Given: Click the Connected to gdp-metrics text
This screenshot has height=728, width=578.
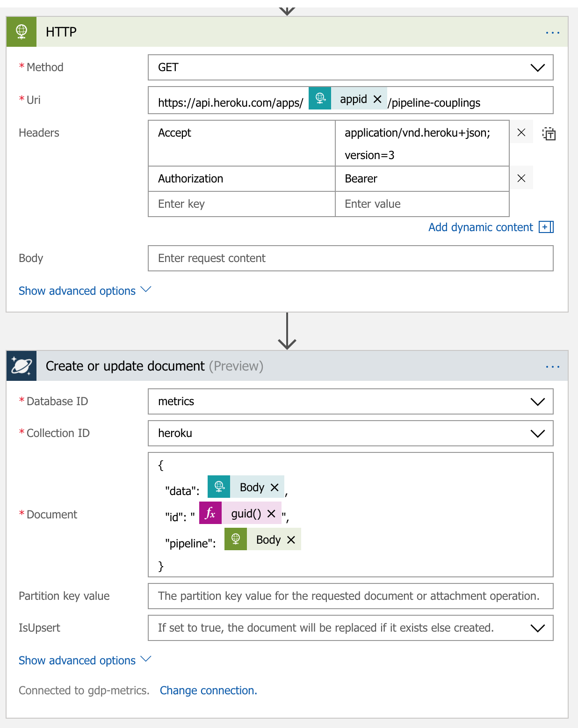Looking at the screenshot, I should (x=84, y=691).
